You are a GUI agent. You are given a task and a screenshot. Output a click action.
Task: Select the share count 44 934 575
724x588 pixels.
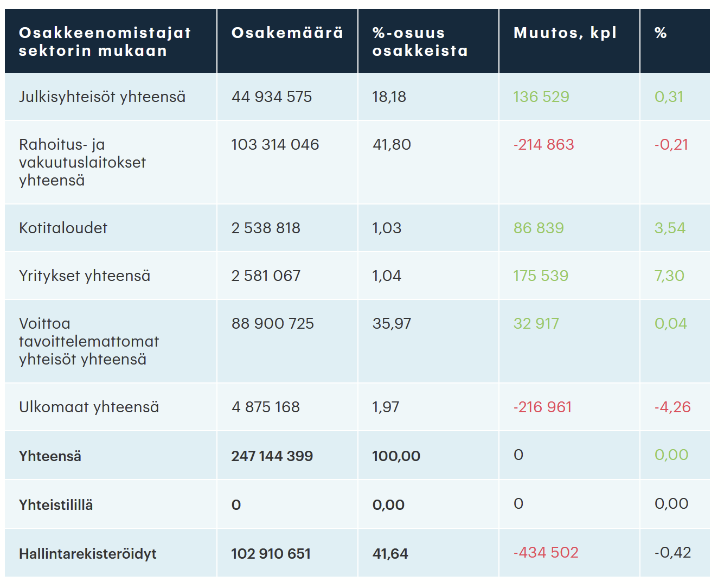click(x=272, y=97)
